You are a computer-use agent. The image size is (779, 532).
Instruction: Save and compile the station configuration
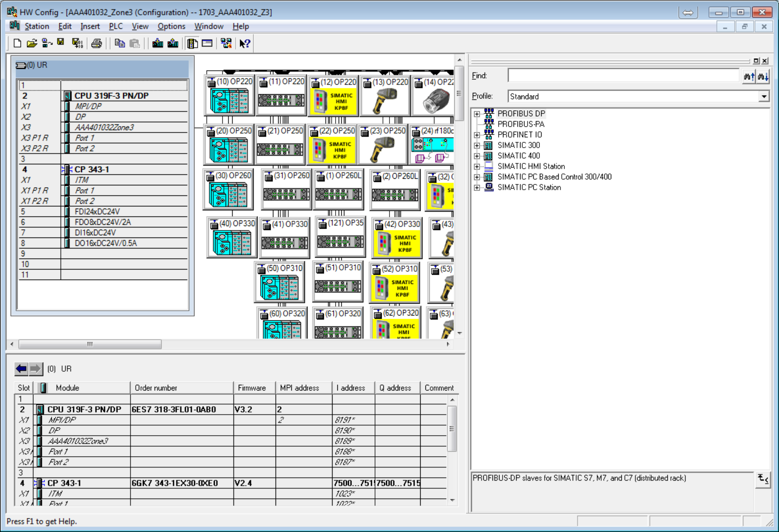[78, 43]
